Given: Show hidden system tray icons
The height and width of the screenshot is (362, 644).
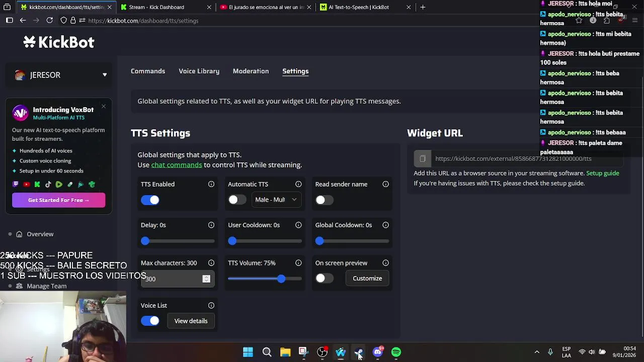Looking at the screenshot, I should click(x=536, y=352).
